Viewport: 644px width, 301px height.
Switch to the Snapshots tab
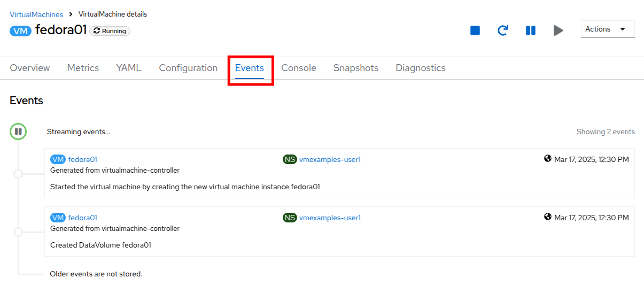(356, 68)
